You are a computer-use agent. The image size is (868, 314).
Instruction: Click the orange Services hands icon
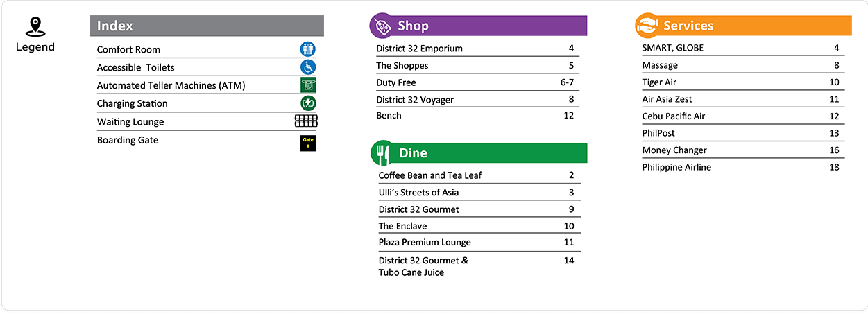[x=647, y=26]
